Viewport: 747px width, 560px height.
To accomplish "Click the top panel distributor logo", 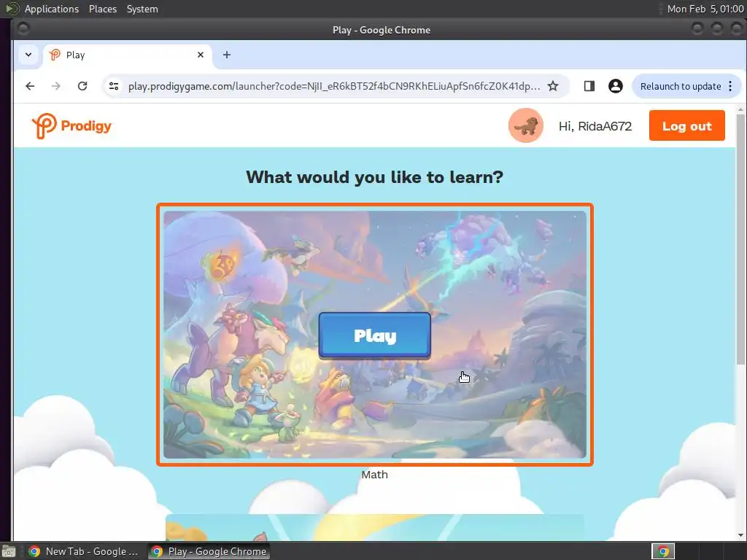I will click(x=11, y=9).
